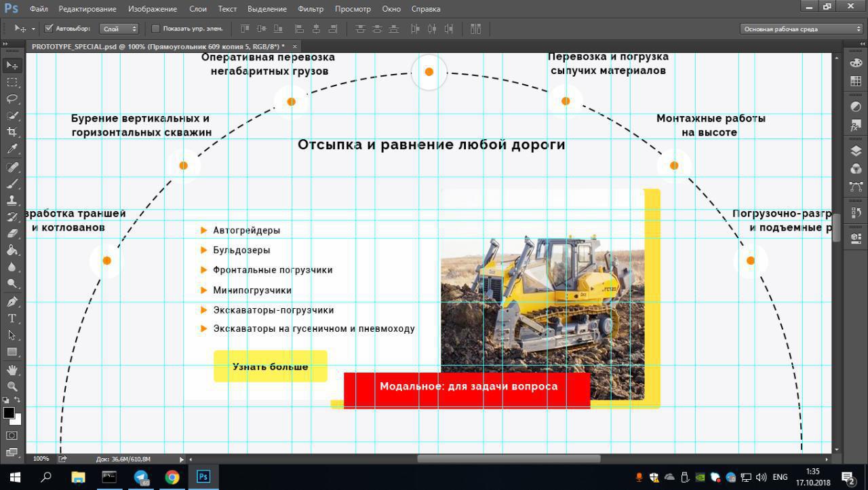
Task: Open the Paths panel icon
Action: (x=856, y=187)
